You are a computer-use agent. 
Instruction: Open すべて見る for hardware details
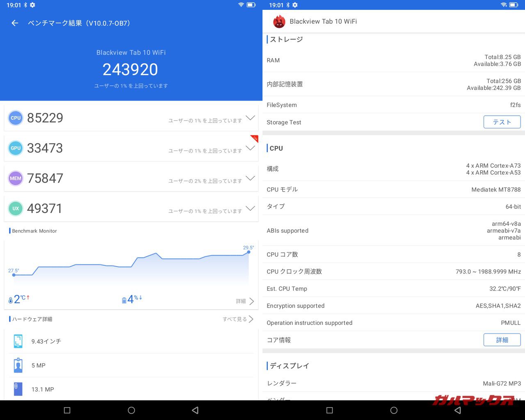click(x=238, y=319)
